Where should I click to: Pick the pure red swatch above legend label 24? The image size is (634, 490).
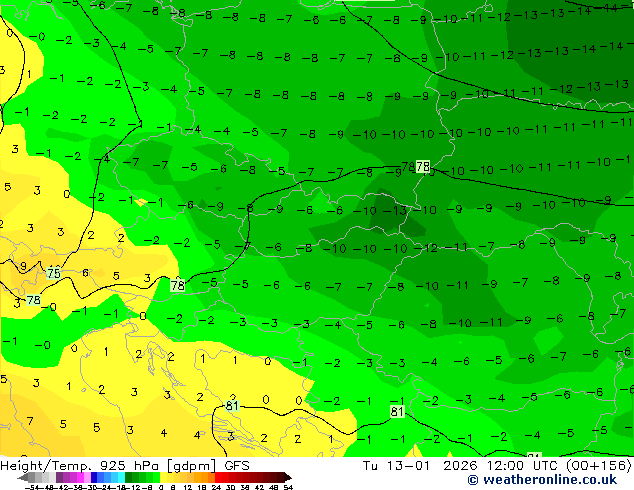click(218, 477)
